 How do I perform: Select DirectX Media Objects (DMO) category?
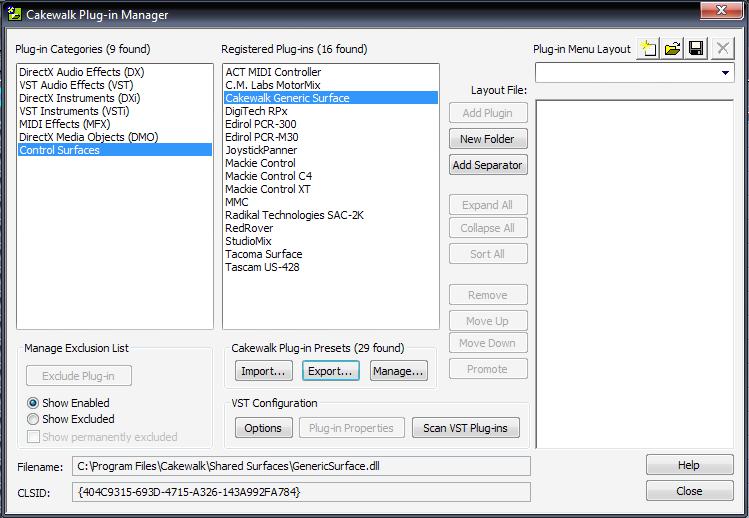click(x=115, y=137)
